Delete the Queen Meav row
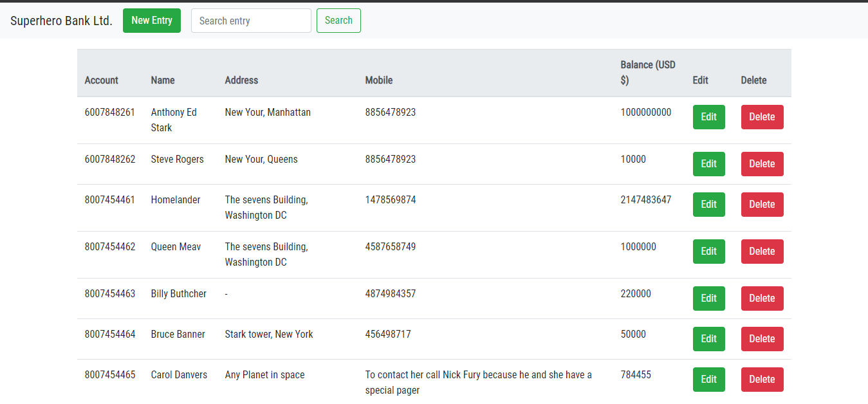Image resolution: width=868 pixels, height=404 pixels. tap(762, 252)
